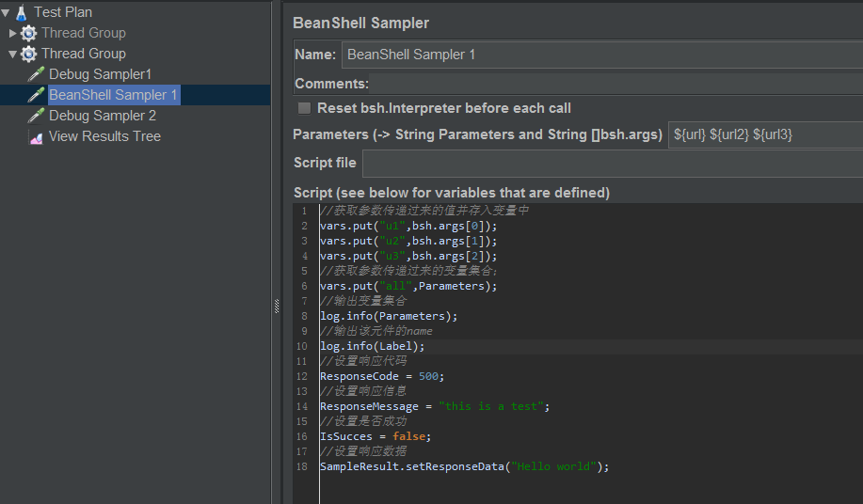Collapse the second Thread Group node
The image size is (863, 504).
pyautogui.click(x=13, y=54)
